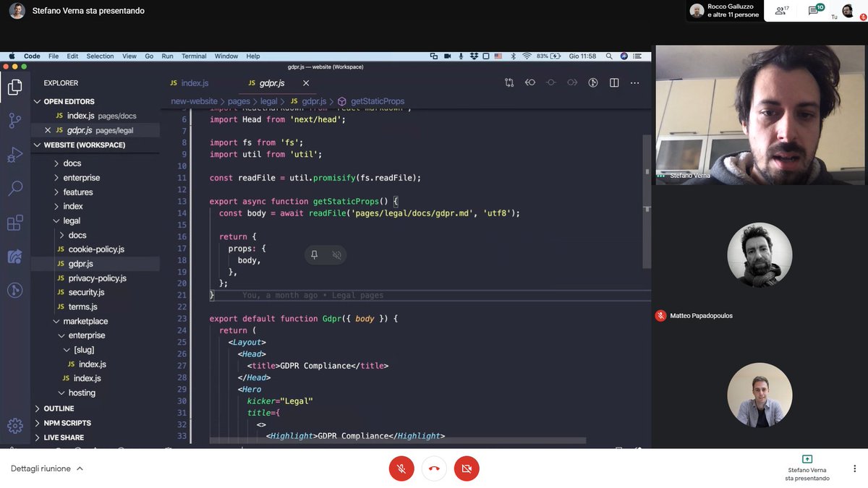Open the Extensions view
868x488 pixels.
click(15, 223)
